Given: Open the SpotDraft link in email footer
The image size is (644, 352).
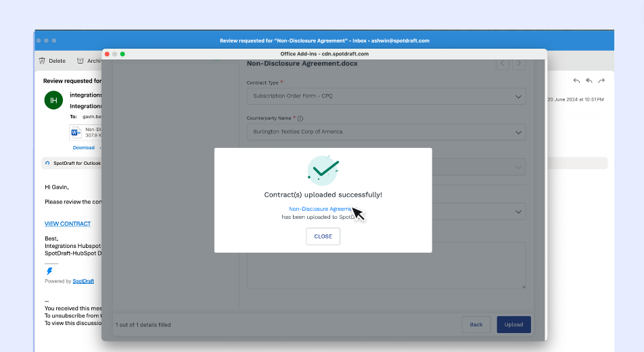Looking at the screenshot, I should pyautogui.click(x=83, y=281).
